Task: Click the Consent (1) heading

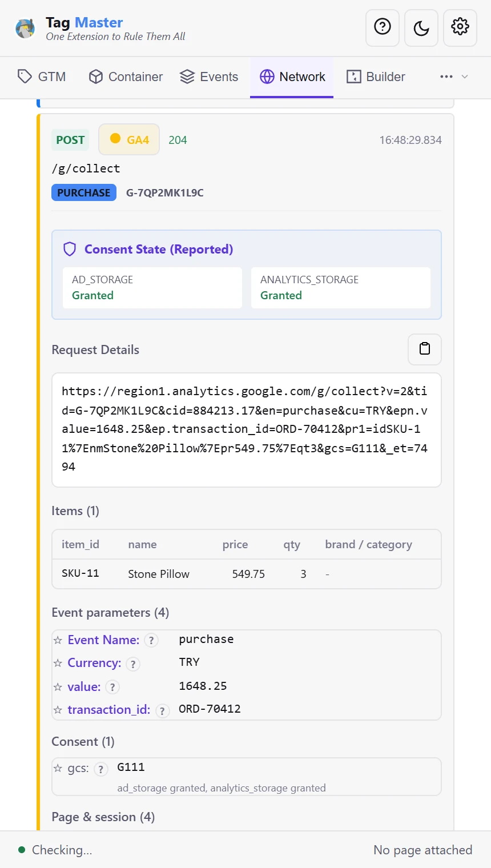Action: pyautogui.click(x=83, y=742)
